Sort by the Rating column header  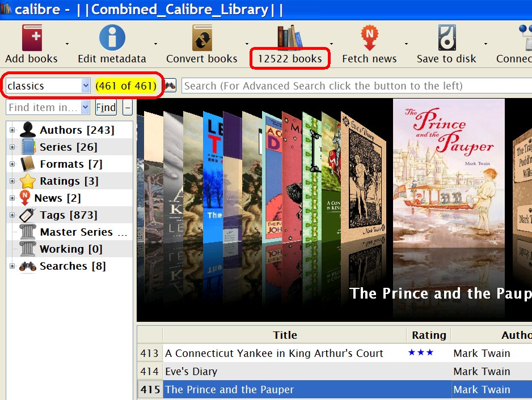429,335
